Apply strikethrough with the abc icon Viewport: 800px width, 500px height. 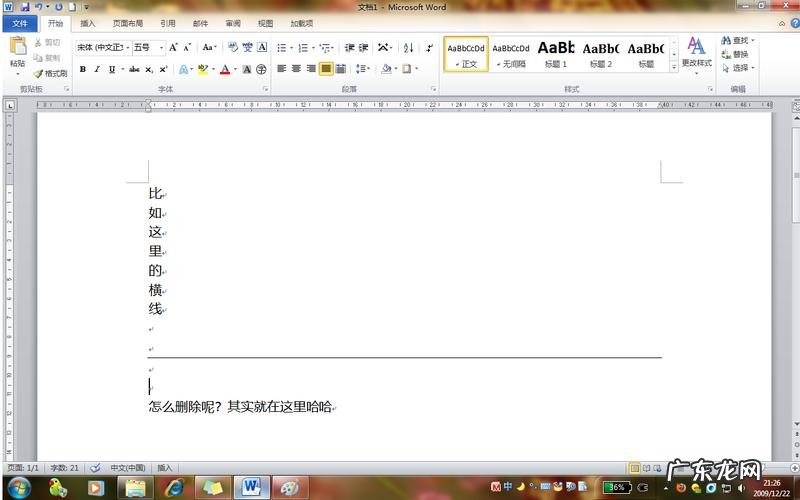click(136, 69)
